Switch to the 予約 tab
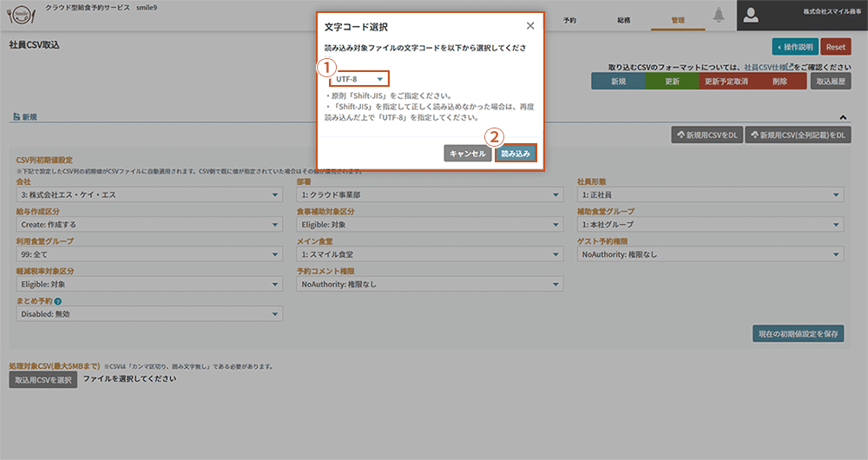 point(569,19)
